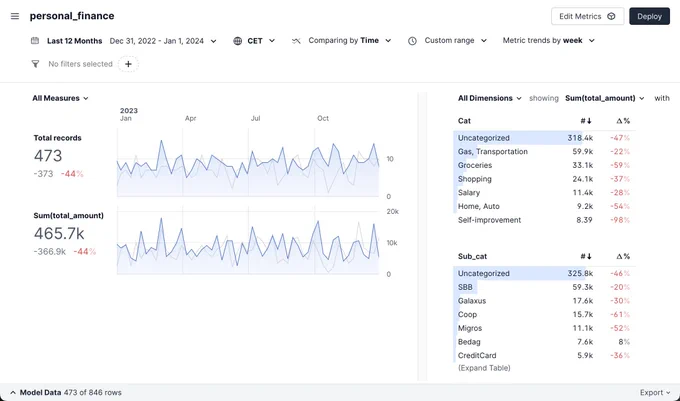Click the No filters selected label
Image resolution: width=680 pixels, height=401 pixels.
(80, 64)
